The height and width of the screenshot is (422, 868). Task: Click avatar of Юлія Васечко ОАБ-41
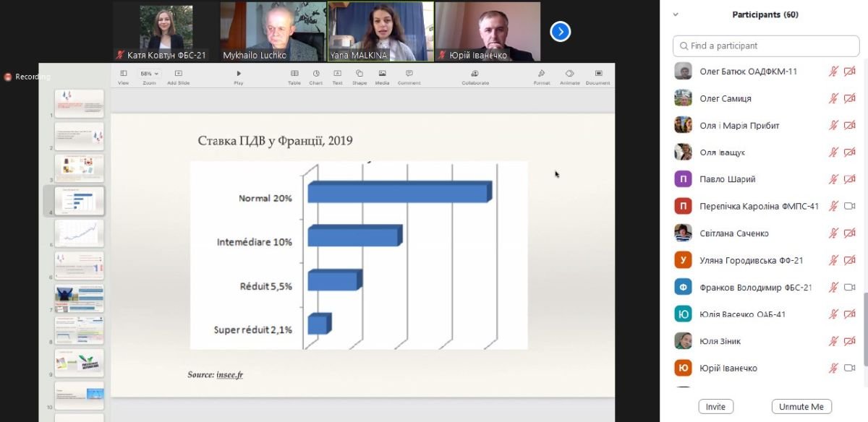683,314
